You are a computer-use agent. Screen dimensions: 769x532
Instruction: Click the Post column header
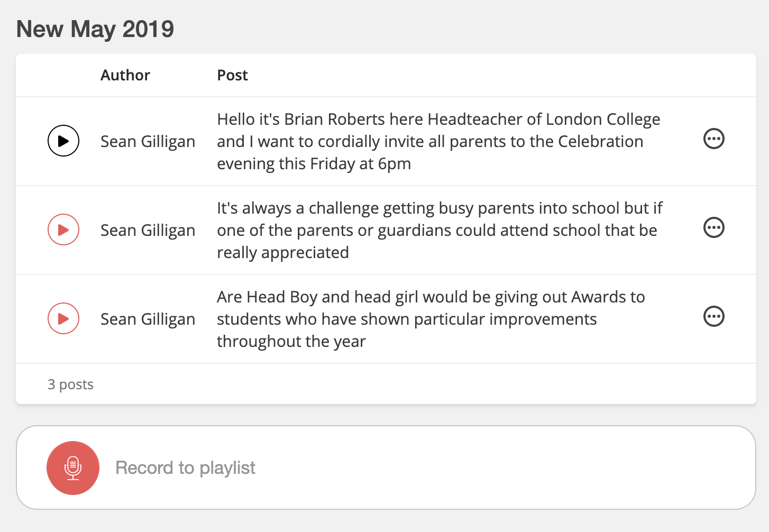point(232,75)
